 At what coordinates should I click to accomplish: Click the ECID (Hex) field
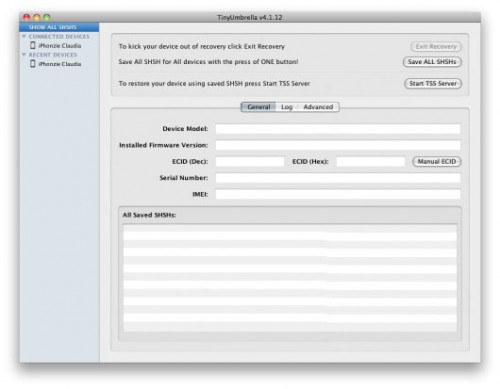(370, 162)
